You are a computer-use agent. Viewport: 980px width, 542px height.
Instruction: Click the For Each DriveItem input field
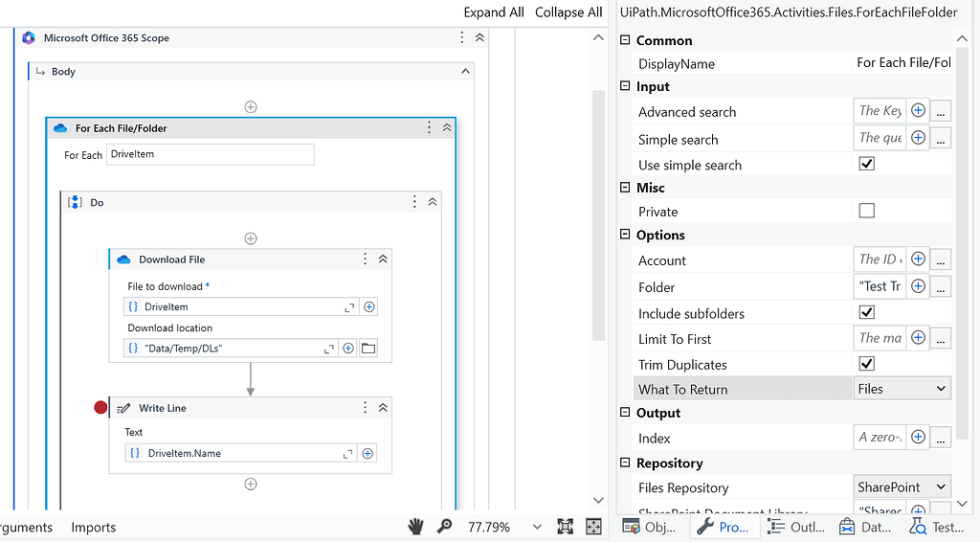coord(210,154)
